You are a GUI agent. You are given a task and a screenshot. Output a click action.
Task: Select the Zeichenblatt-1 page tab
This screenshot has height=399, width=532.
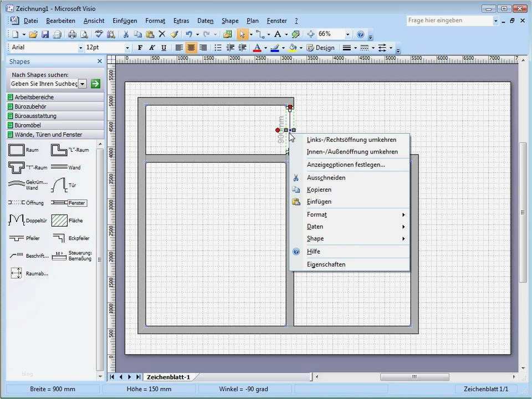point(168,377)
